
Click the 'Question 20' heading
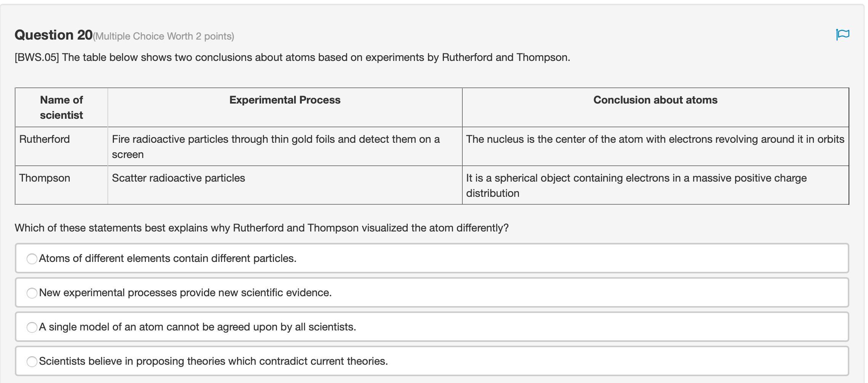[x=53, y=35]
